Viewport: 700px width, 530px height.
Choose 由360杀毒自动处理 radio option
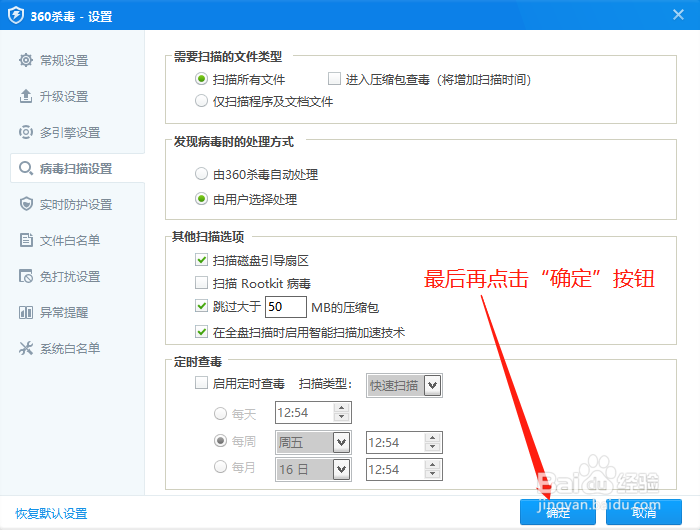coord(201,174)
